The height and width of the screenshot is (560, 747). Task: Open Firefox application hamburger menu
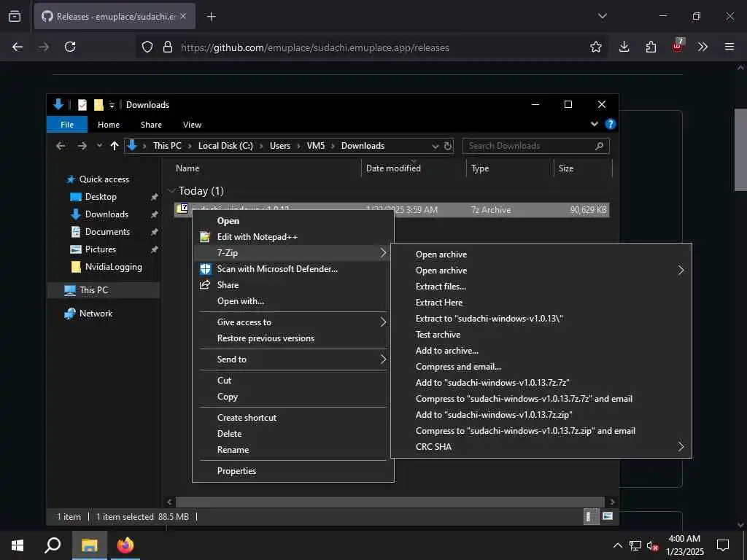729,47
